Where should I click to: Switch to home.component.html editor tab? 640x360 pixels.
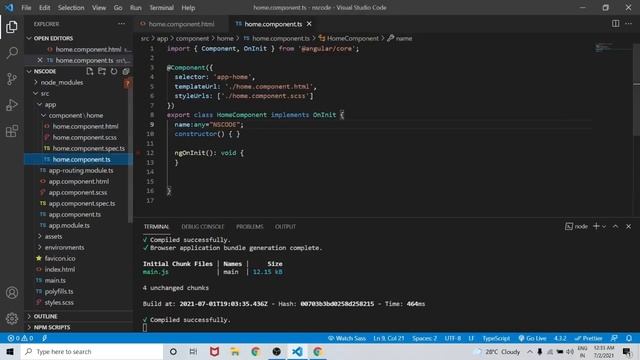click(181, 24)
